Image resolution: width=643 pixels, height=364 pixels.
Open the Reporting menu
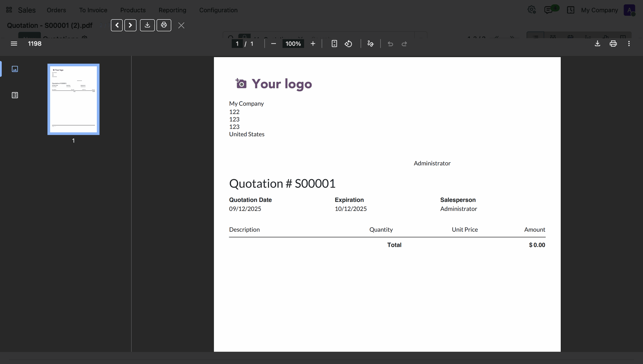click(x=172, y=10)
